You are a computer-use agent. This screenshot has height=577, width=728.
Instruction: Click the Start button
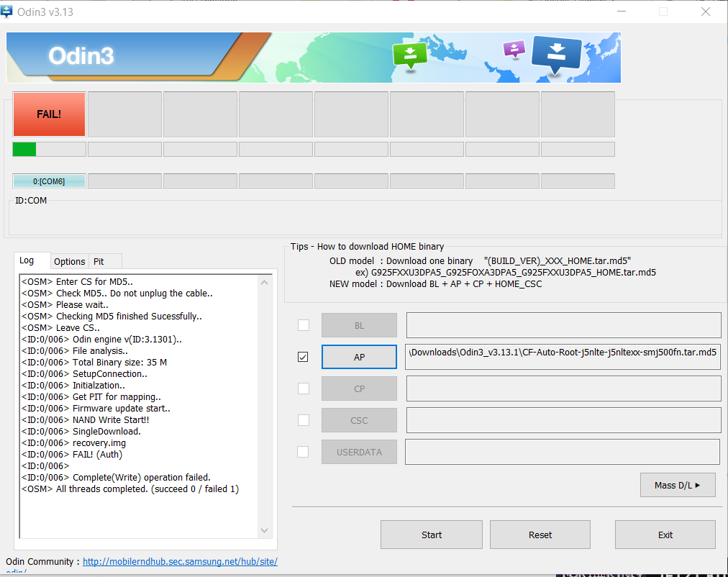[432, 535]
